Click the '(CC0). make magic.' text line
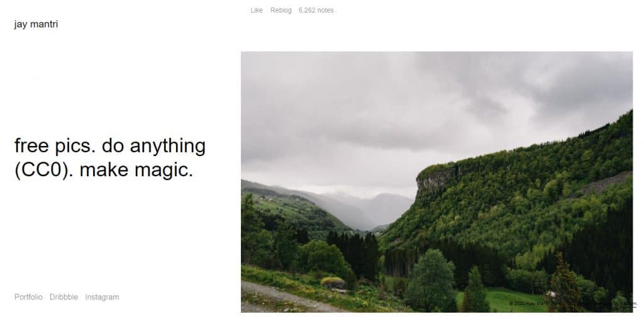Screen dimensions: 644x317 click(x=104, y=170)
